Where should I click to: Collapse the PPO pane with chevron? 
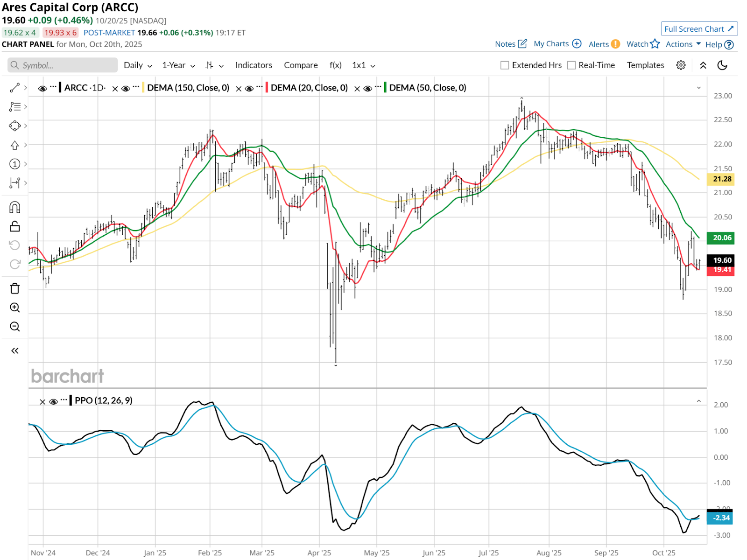coord(699,401)
